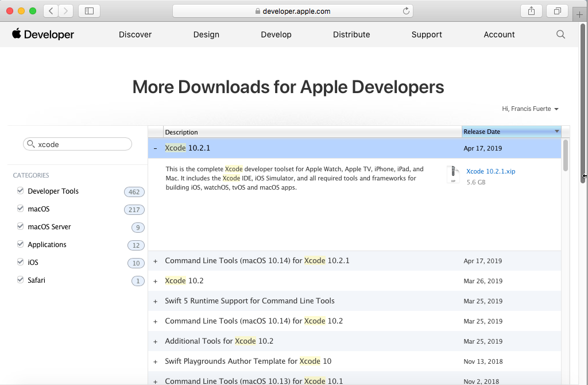Image resolution: width=588 pixels, height=385 pixels.
Task: Open the Design menu
Action: (206, 34)
